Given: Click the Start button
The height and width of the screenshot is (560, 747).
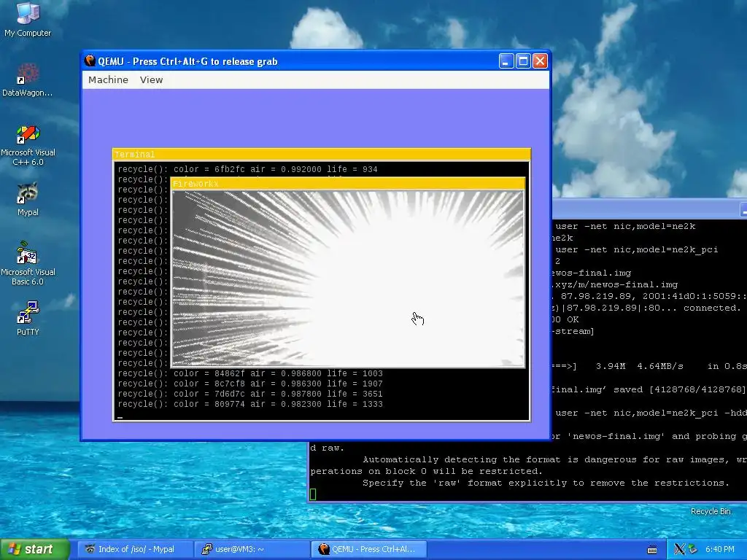Looking at the screenshot, I should coord(35,549).
